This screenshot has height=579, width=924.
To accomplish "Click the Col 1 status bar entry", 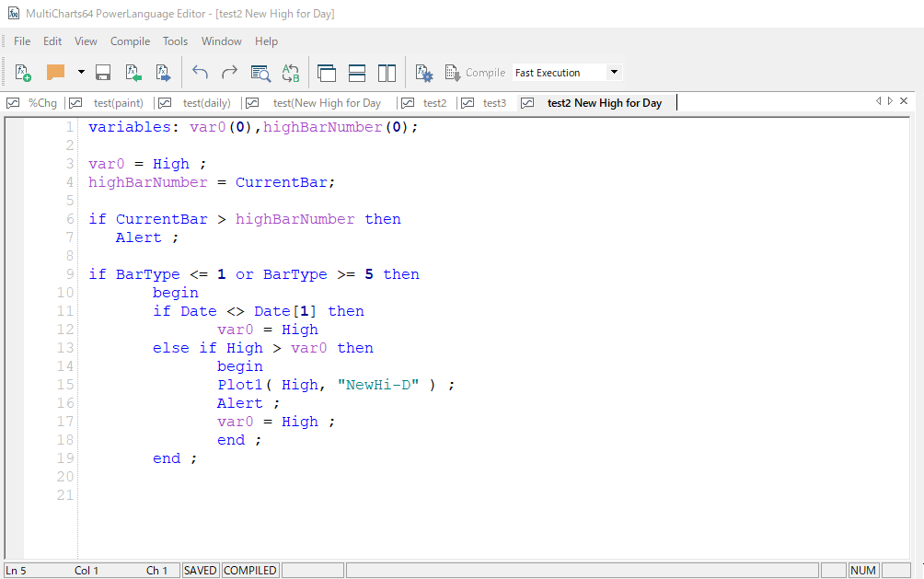I will (86, 570).
